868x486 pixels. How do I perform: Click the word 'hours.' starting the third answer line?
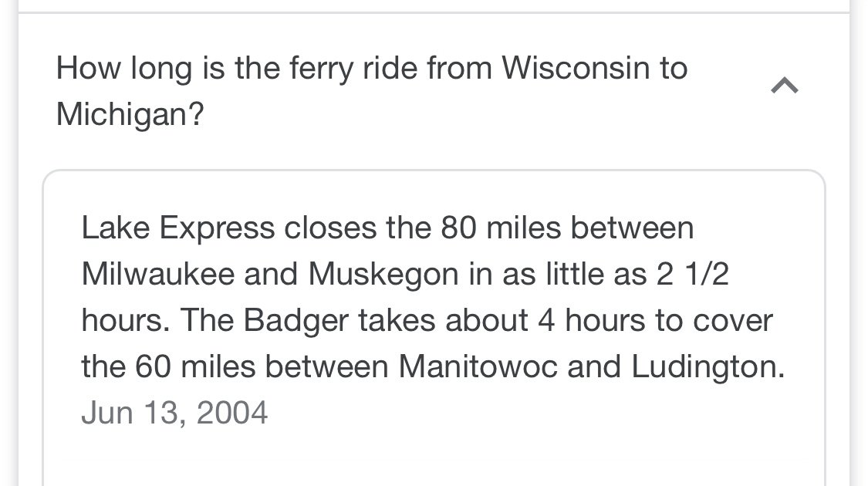tap(126, 320)
